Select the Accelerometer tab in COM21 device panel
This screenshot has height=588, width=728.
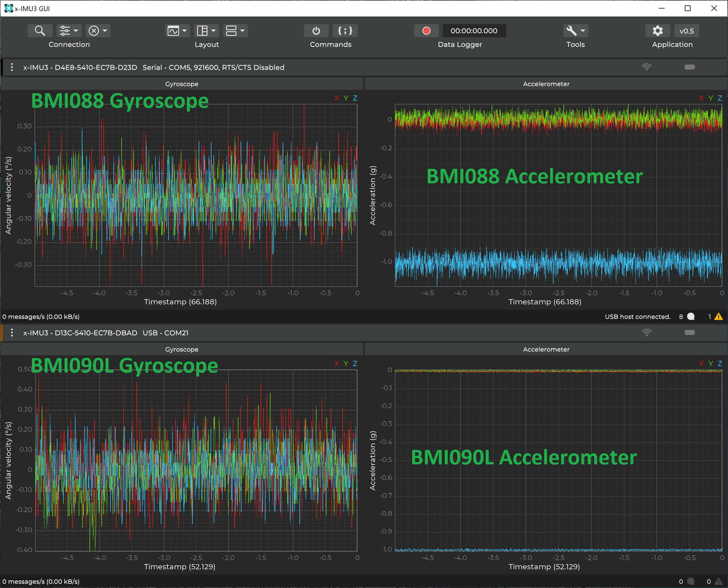point(546,349)
